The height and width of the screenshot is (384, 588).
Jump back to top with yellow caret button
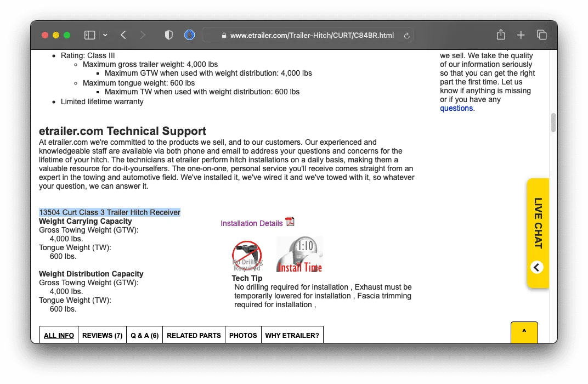(524, 332)
